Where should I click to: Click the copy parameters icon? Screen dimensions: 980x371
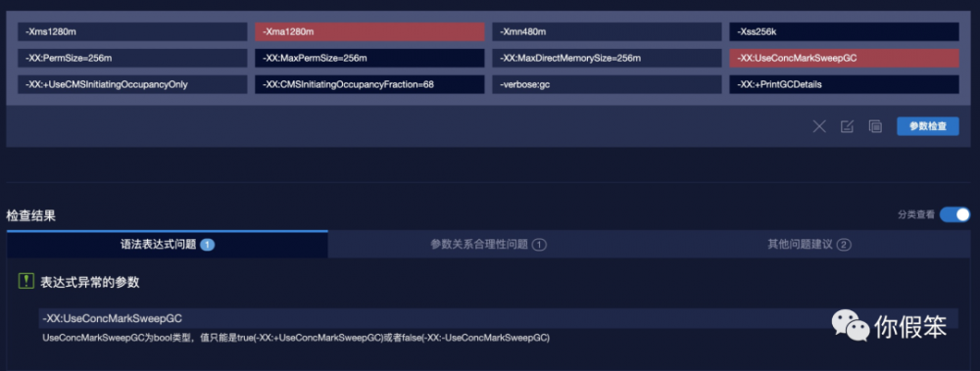coord(875,126)
